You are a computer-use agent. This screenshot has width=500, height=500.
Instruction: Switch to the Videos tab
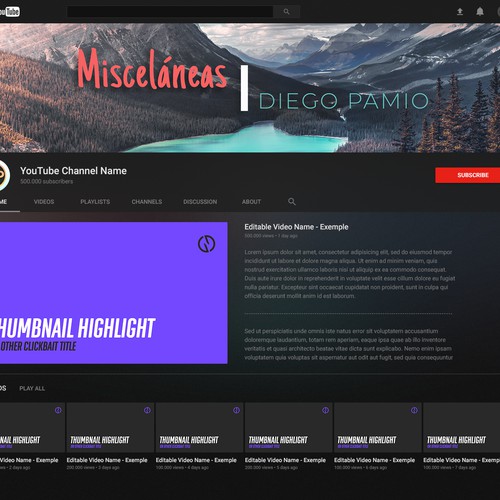(x=44, y=202)
